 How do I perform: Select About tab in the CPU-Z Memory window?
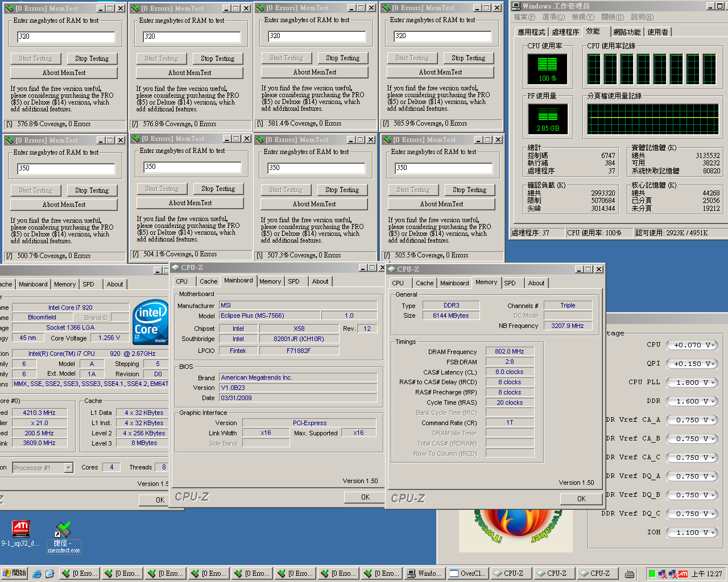tap(536, 283)
